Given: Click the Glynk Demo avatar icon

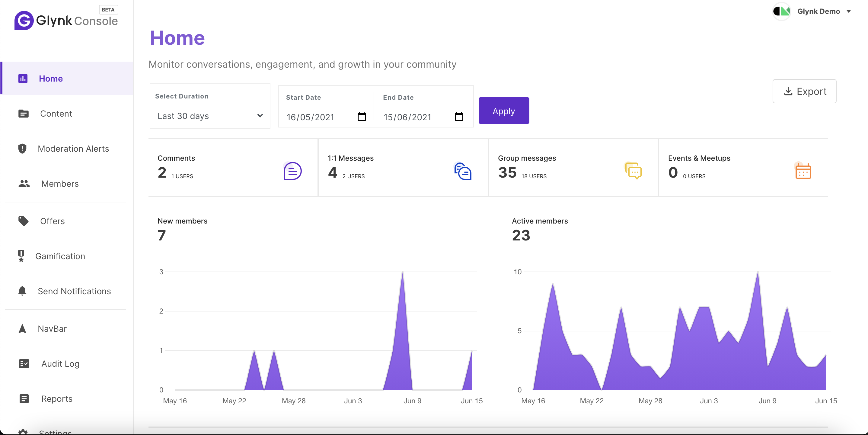Looking at the screenshot, I should 782,11.
